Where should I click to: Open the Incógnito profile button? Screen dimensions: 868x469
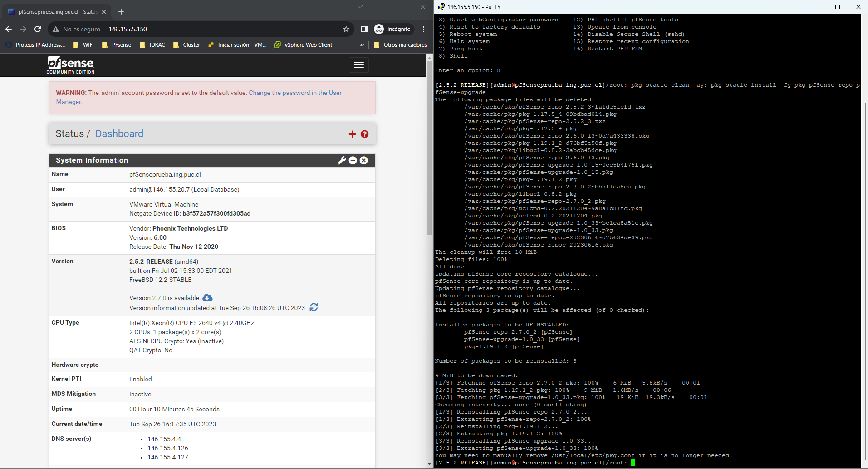point(393,29)
